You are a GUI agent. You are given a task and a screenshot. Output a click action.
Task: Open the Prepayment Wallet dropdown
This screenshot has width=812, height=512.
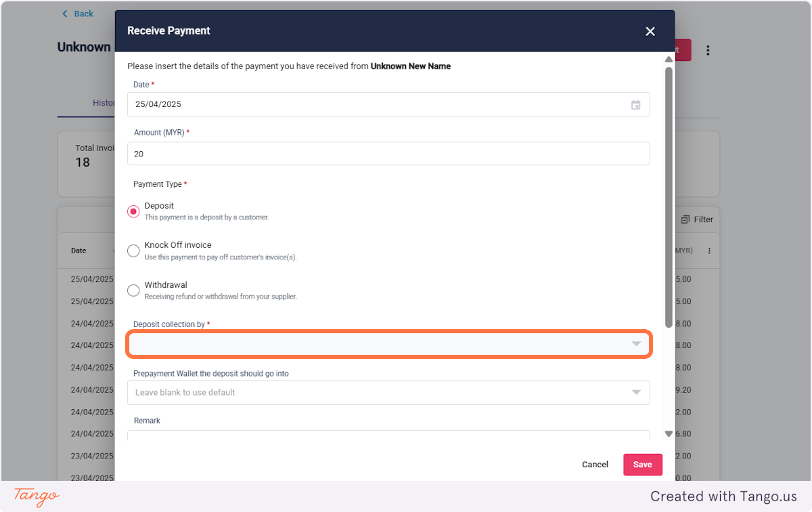(388, 392)
